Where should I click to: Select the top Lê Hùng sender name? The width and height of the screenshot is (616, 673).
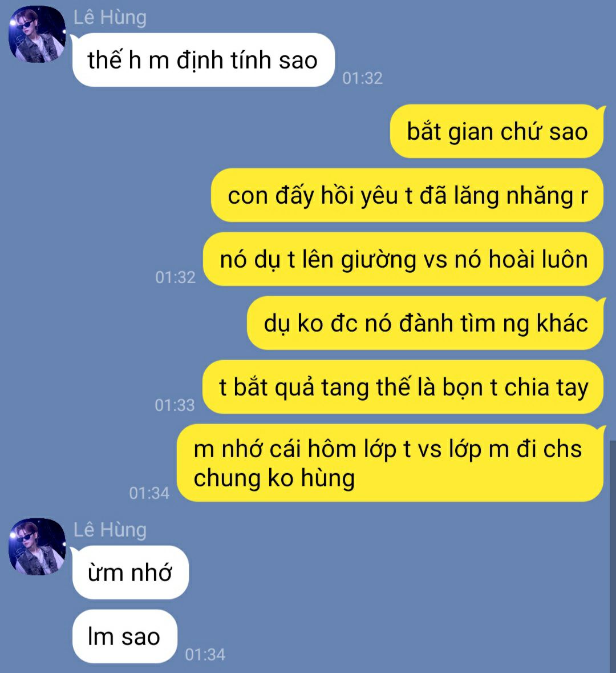pos(110,18)
